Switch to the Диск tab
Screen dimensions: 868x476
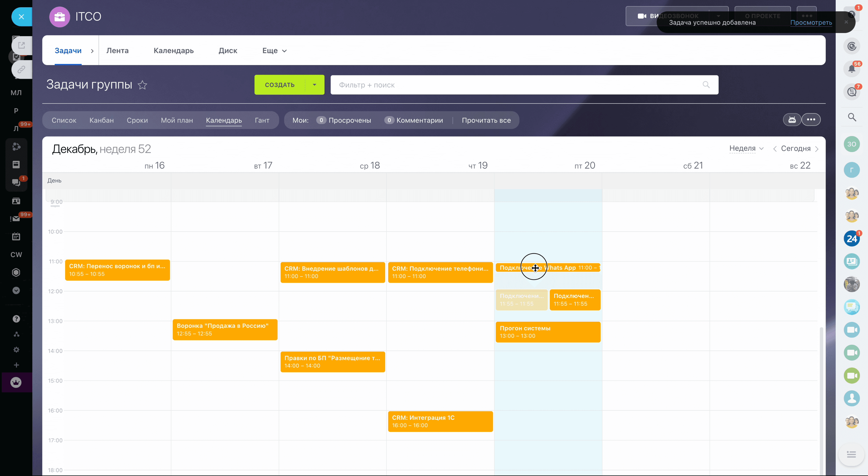coord(228,51)
